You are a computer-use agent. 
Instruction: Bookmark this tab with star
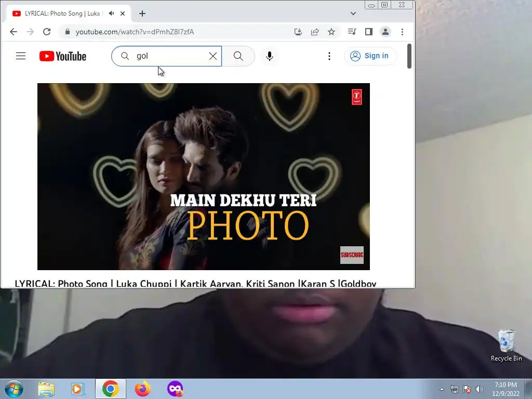click(x=331, y=32)
